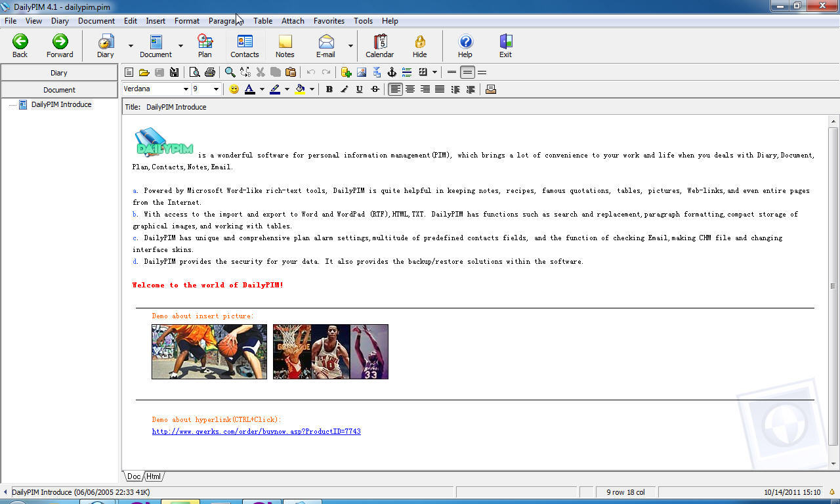Click the Find magnifier icon
The width and height of the screenshot is (840, 504).
click(x=230, y=72)
